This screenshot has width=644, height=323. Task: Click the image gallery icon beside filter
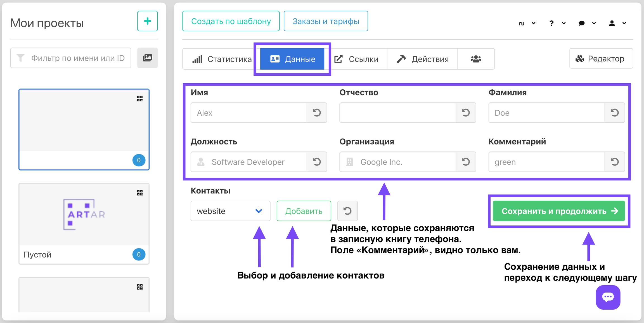pyautogui.click(x=147, y=58)
